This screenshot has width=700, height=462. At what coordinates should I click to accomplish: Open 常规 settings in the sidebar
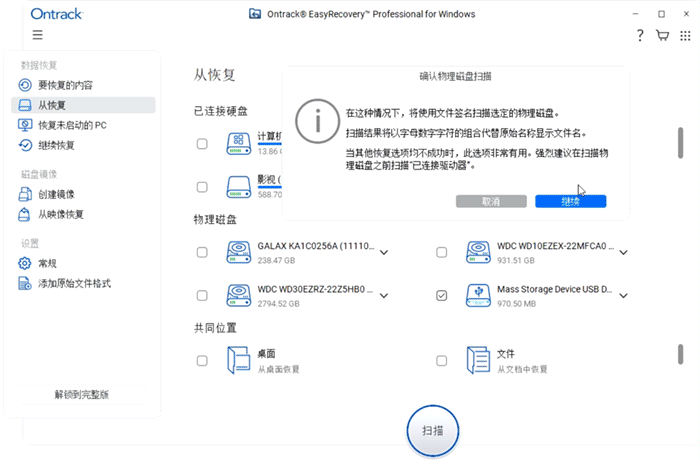pyautogui.click(x=83, y=263)
